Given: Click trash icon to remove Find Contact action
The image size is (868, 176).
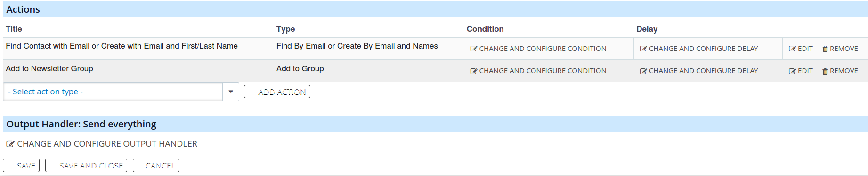Looking at the screenshot, I should point(825,49).
